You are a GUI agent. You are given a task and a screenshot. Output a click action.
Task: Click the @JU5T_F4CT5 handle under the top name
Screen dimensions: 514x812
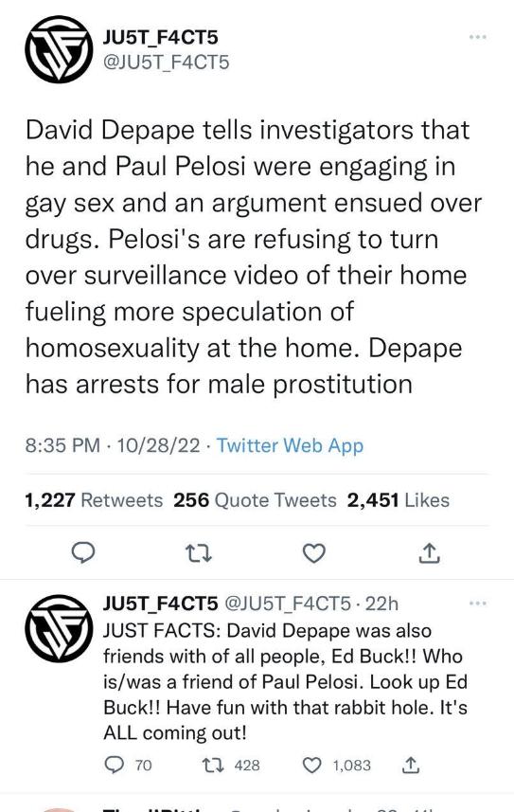167,63
